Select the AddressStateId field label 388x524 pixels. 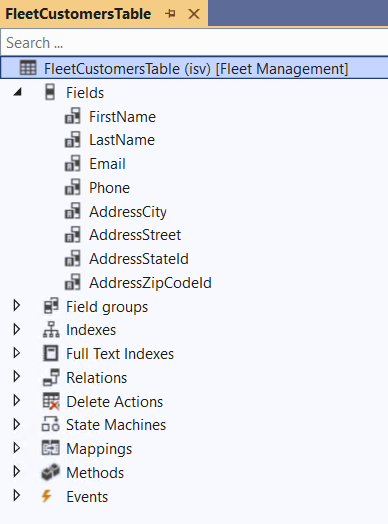tap(139, 259)
